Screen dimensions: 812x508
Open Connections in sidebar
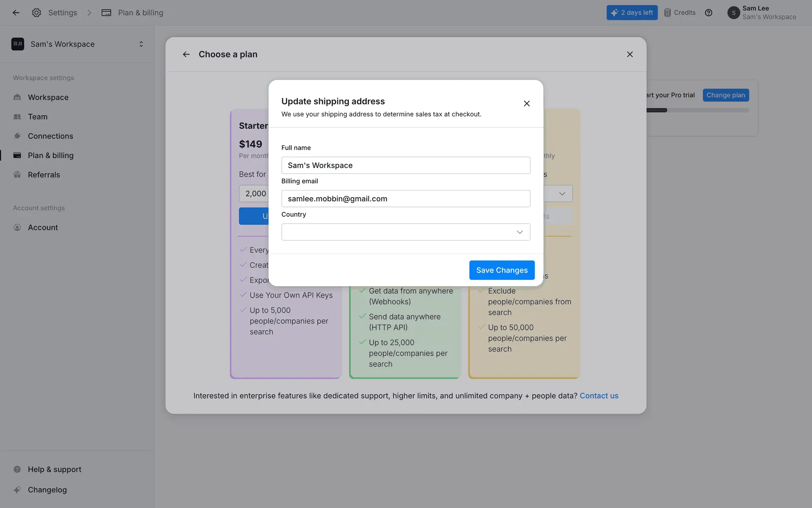pos(50,136)
